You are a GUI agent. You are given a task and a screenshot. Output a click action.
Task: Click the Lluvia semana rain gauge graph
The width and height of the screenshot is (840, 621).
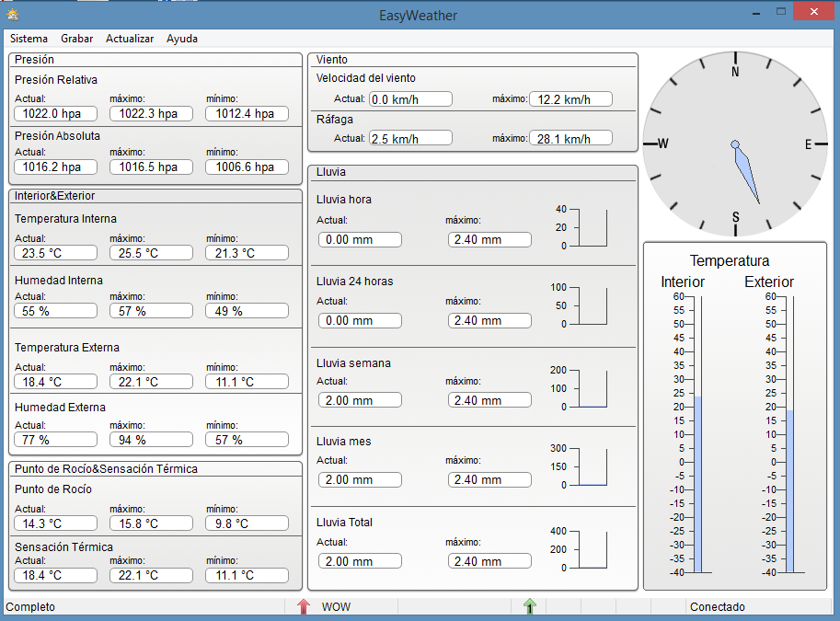pyautogui.click(x=592, y=388)
